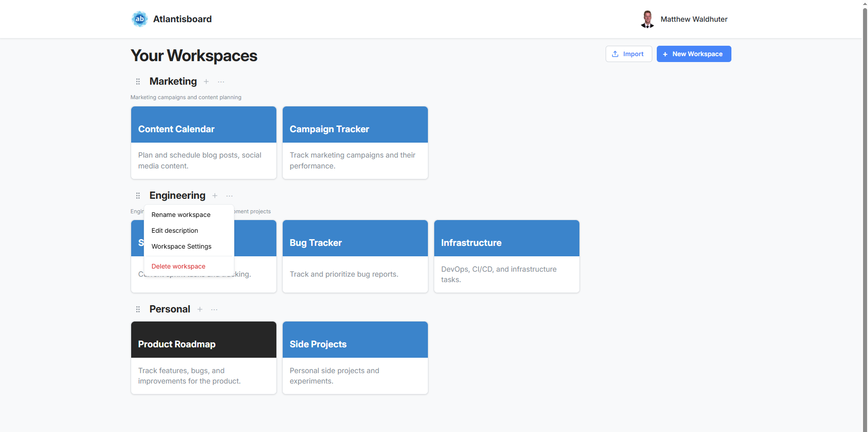The height and width of the screenshot is (432, 868).
Task: Click the Marketing workspace heading
Action: (173, 82)
